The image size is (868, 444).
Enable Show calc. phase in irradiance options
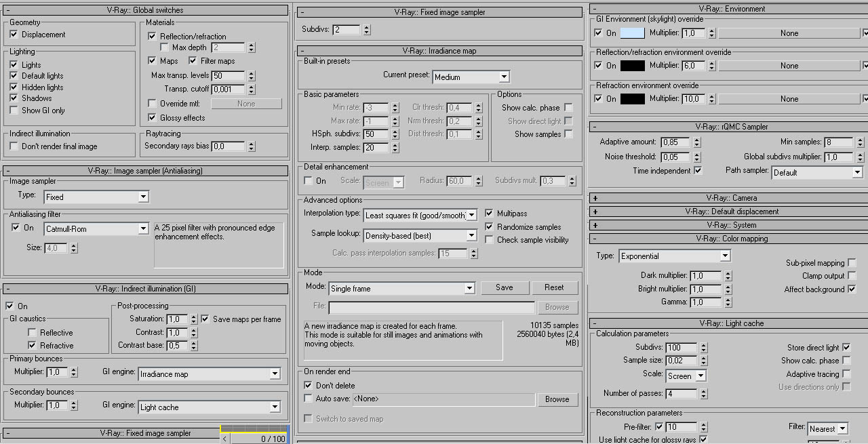point(568,108)
